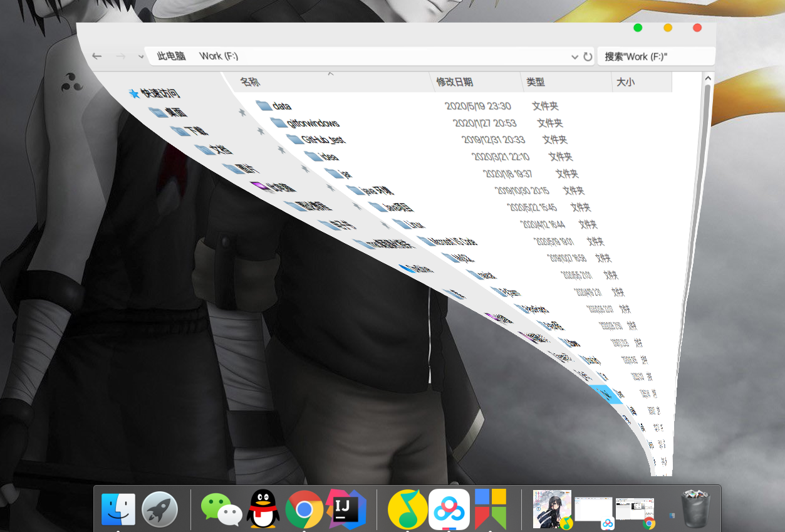Click the date 2020/1/8 19:37

507,174
